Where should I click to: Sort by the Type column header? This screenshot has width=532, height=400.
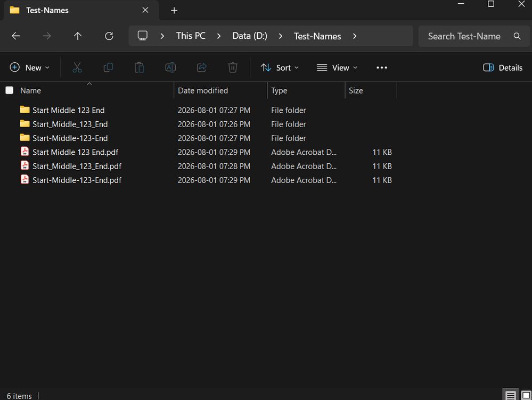[279, 90]
